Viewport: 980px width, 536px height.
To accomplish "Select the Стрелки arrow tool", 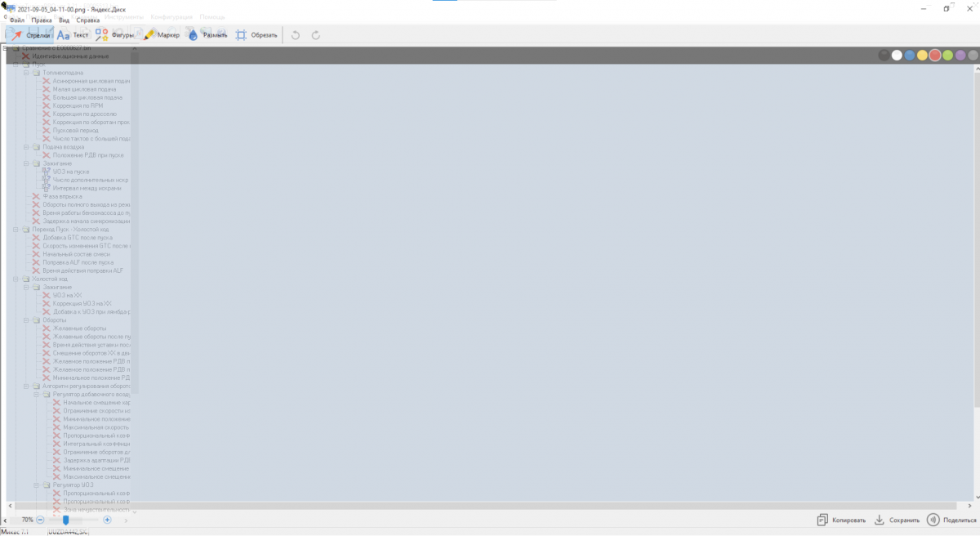I will [29, 35].
